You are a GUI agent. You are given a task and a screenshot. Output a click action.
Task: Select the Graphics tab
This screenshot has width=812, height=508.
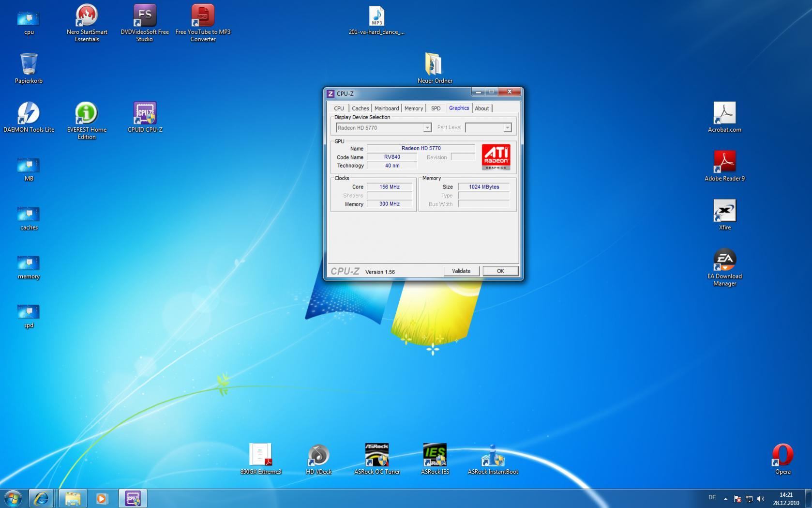click(x=459, y=108)
